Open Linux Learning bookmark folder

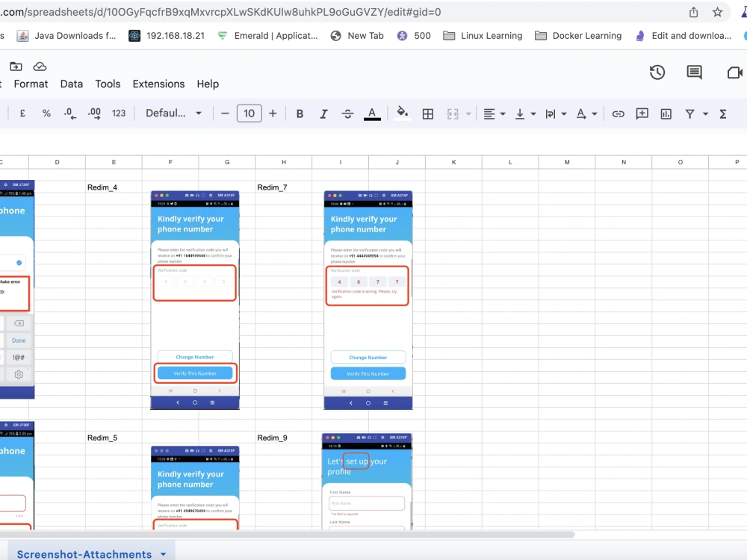tap(483, 36)
